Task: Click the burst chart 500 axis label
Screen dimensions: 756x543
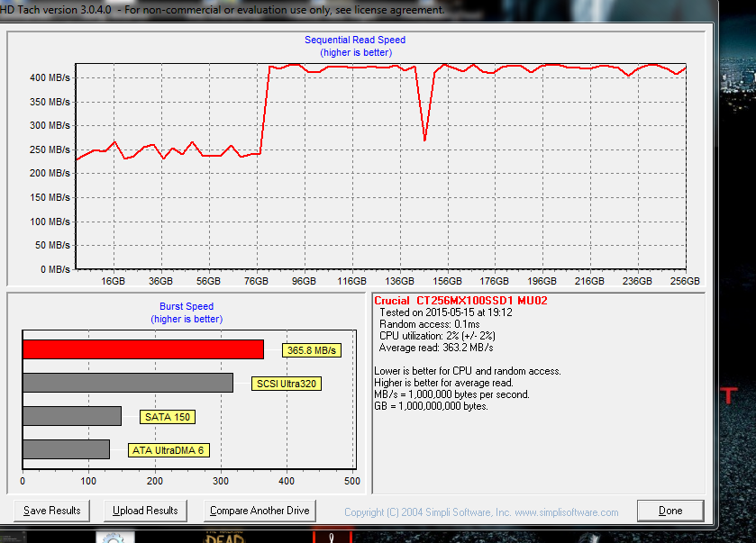Action: pyautogui.click(x=352, y=481)
